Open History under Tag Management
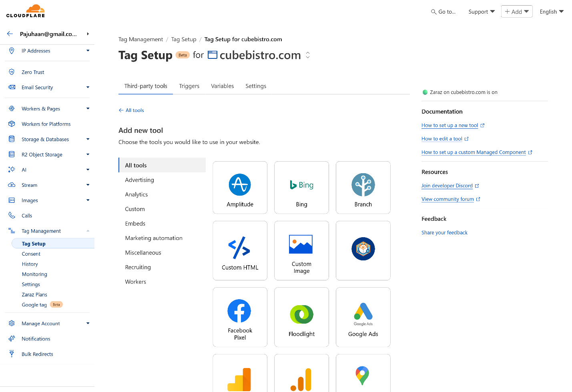This screenshot has width=572, height=392. coord(30,264)
